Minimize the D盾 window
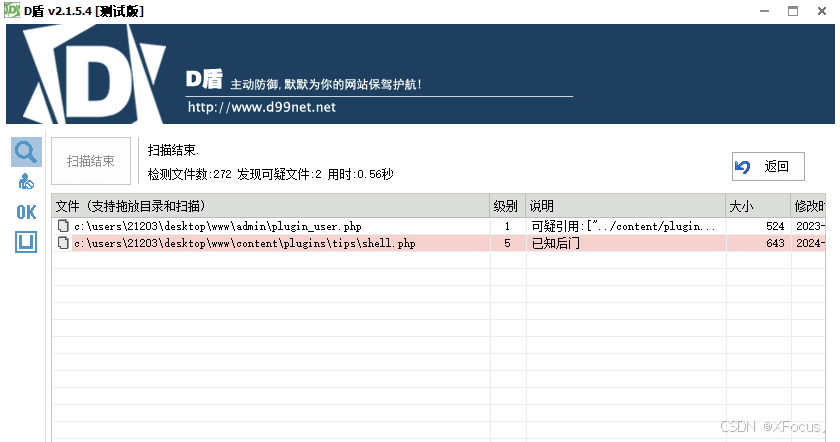 (764, 11)
